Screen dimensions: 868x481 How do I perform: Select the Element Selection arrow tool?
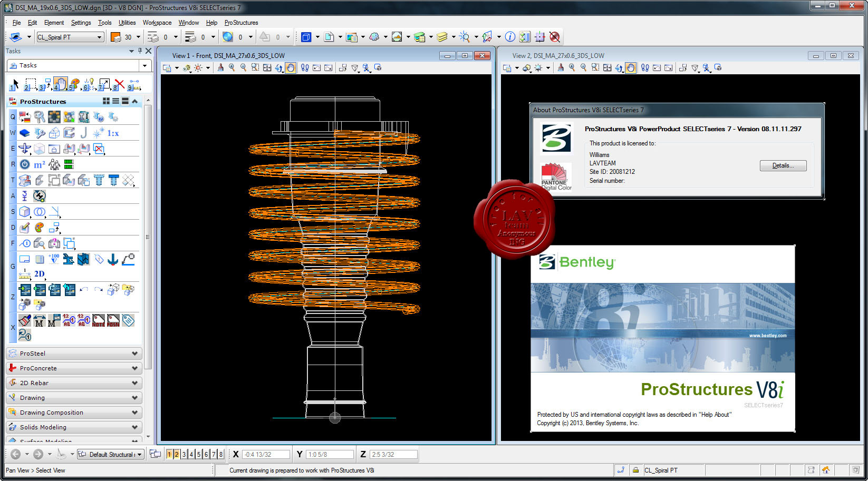coord(15,84)
